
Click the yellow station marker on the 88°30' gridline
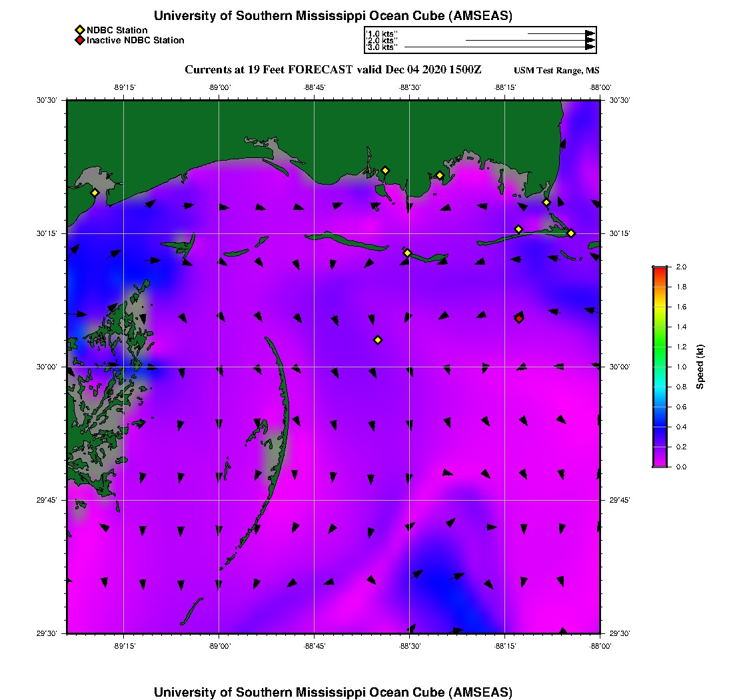407,253
